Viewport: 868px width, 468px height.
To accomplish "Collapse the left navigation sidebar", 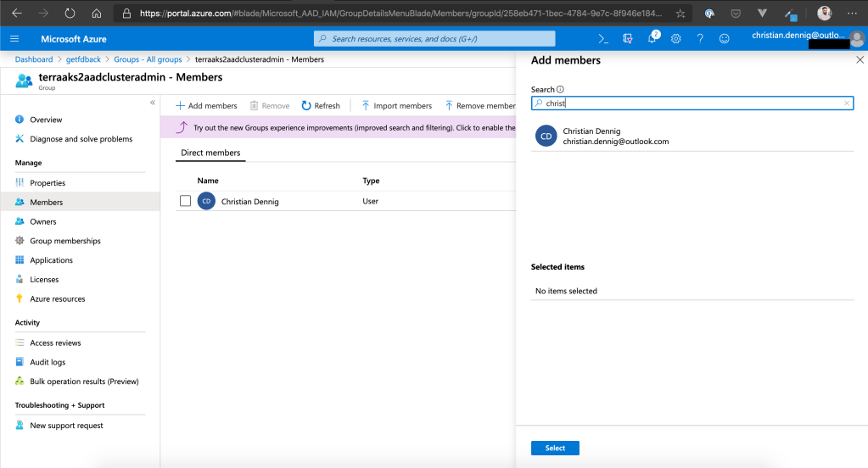I will 153,102.
